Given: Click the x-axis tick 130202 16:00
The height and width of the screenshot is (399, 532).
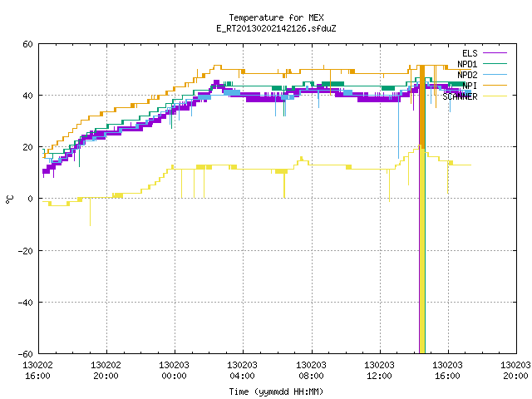Looking at the screenshot, I should point(37,371).
